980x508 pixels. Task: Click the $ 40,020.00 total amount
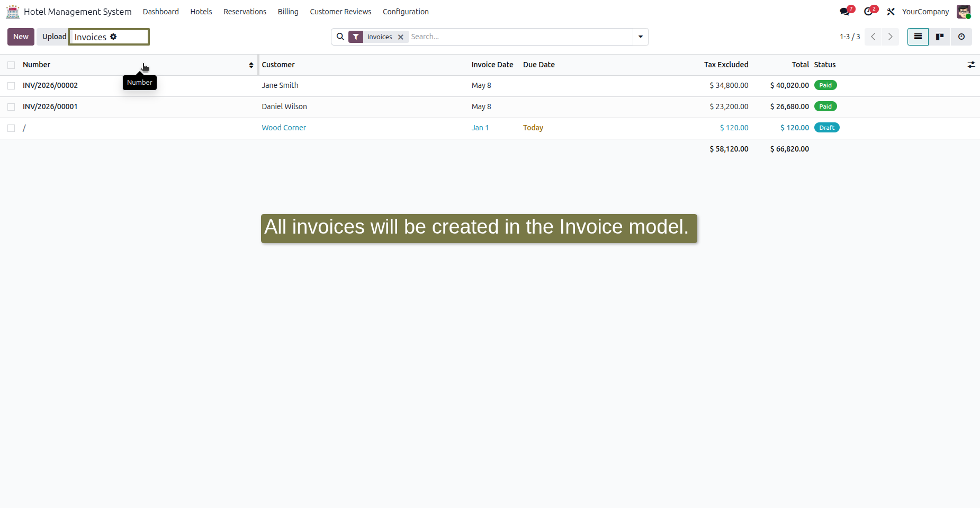point(789,85)
